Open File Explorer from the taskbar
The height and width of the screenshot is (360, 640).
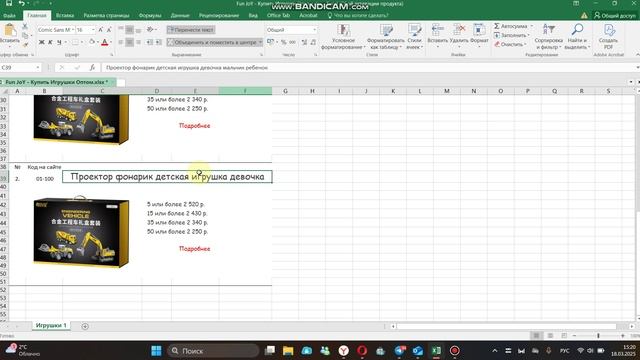[x=288, y=351]
